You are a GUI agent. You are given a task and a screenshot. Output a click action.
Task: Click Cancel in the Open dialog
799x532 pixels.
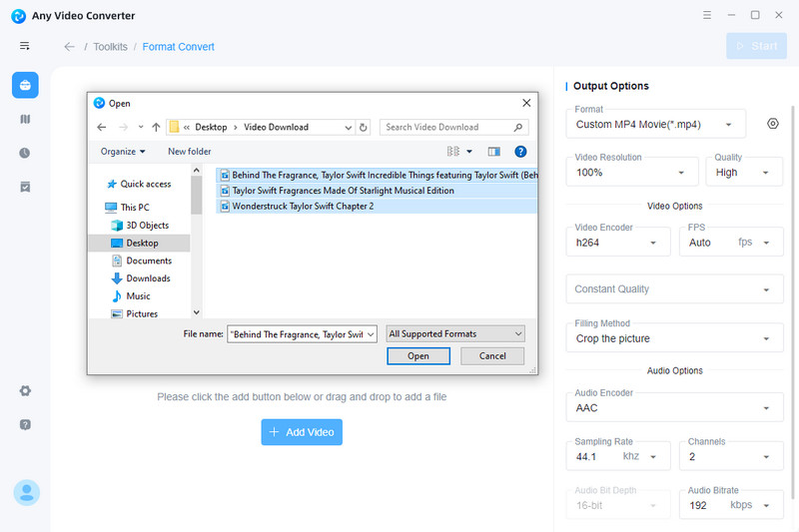(x=492, y=356)
